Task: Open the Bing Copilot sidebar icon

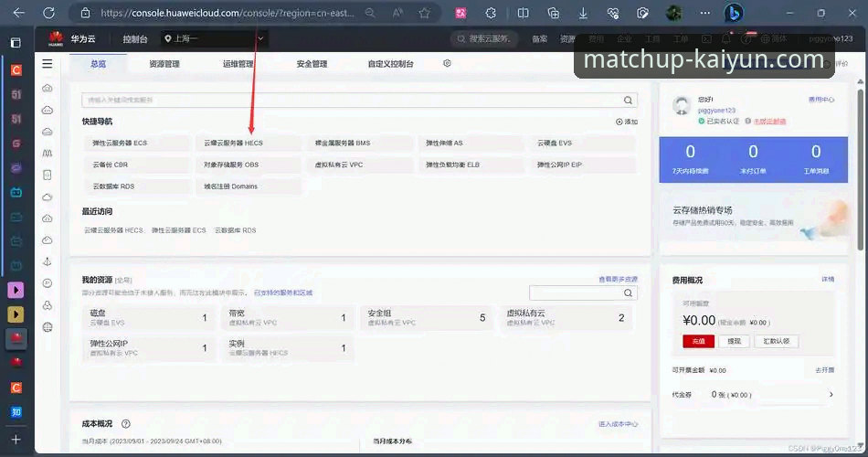Action: (x=734, y=13)
